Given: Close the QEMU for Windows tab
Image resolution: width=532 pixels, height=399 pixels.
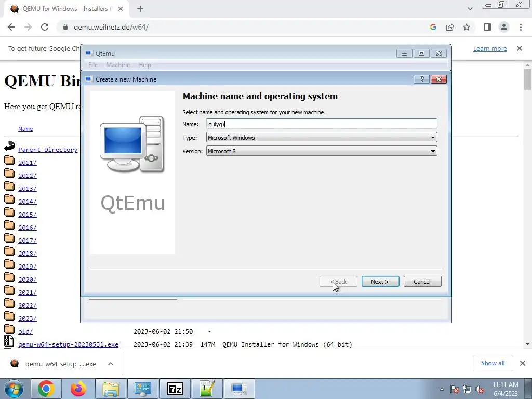Looking at the screenshot, I should (x=121, y=9).
